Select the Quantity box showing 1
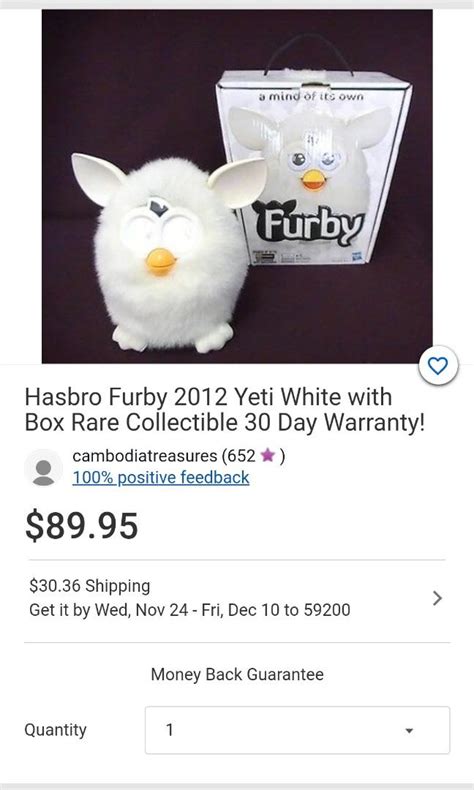 297,730
